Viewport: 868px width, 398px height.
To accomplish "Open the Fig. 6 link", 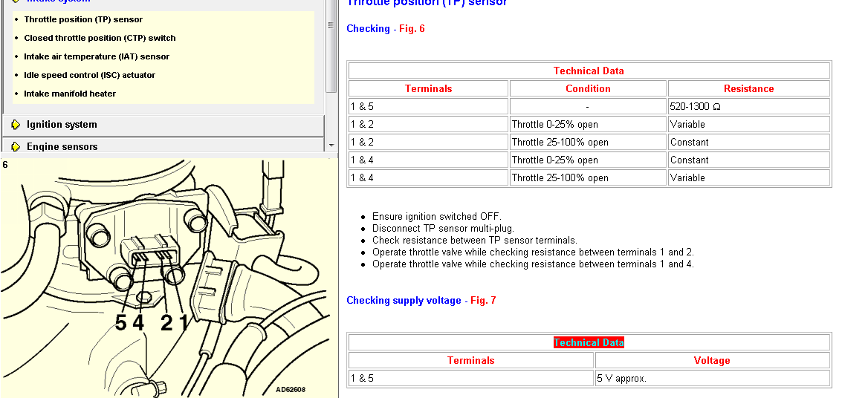I will tap(412, 29).
